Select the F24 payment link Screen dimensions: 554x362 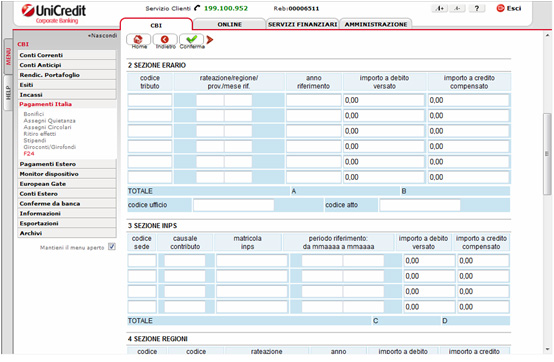tap(29, 154)
